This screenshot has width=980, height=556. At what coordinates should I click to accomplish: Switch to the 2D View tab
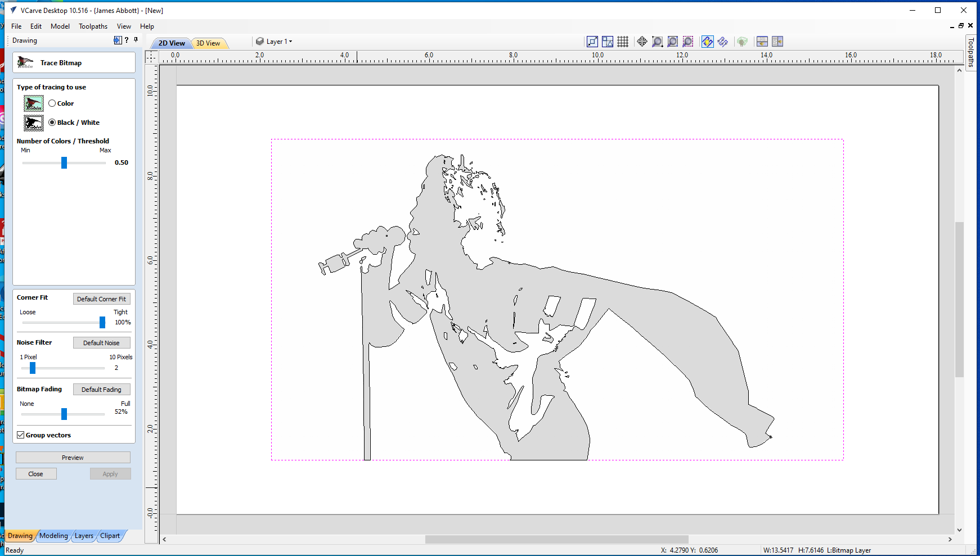[172, 43]
